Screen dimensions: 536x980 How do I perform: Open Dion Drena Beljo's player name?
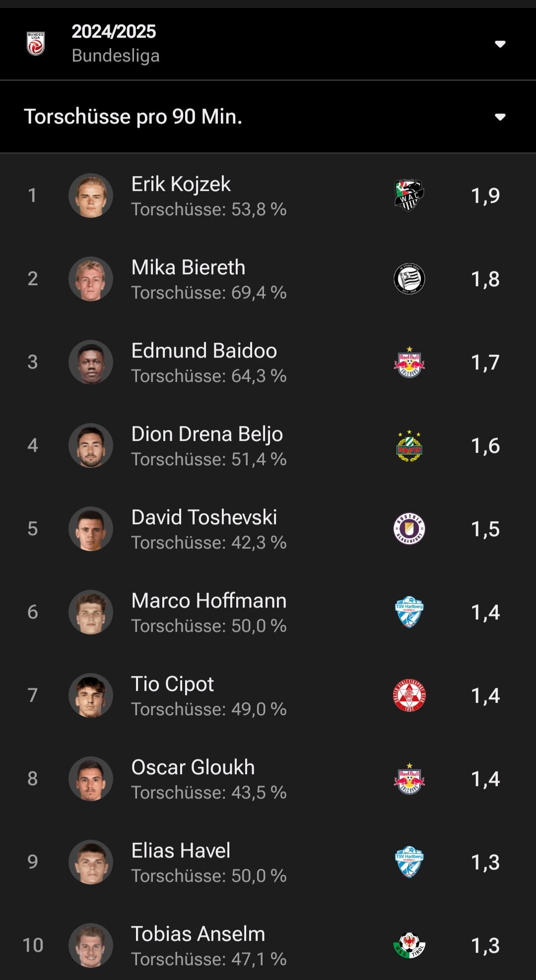(x=207, y=434)
